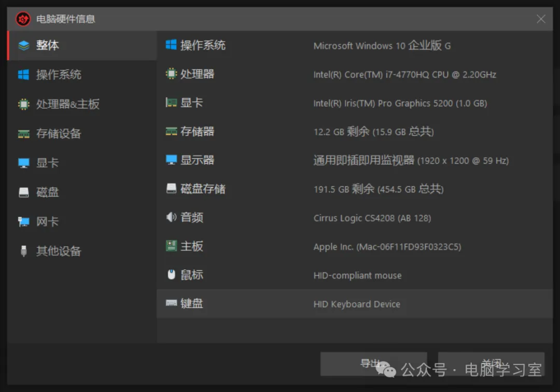Close the 电脑硬件信息 window with X
The width and height of the screenshot is (560, 392).
[x=541, y=19]
